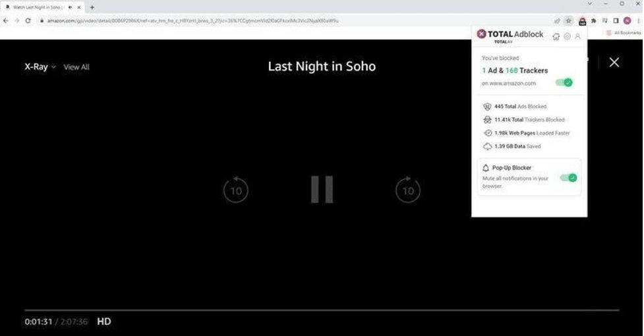Disable ad blocking on www.amazon.com
The height and width of the screenshot is (336, 644).
564,82
